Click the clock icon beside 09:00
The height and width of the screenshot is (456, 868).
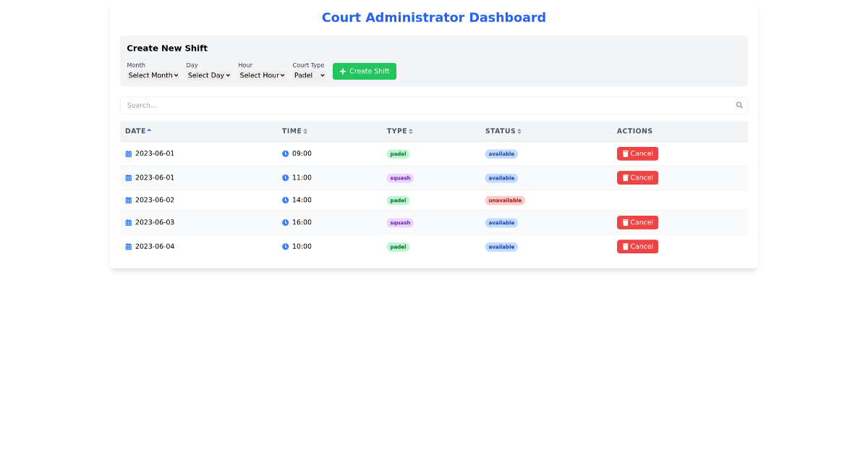click(284, 153)
